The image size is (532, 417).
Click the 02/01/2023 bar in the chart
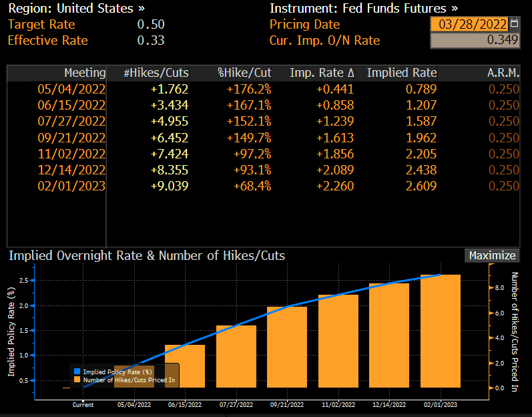click(x=441, y=331)
